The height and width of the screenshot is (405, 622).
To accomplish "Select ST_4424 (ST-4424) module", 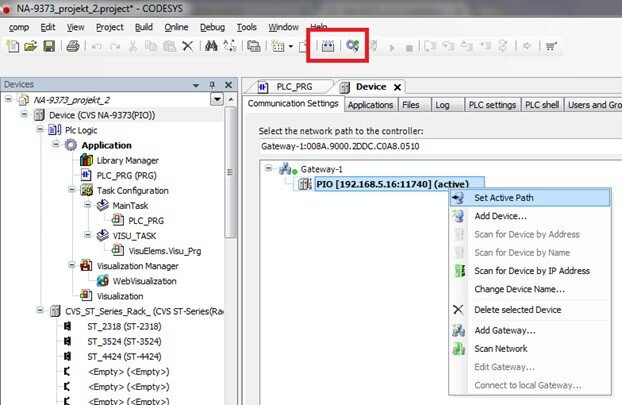I will (x=124, y=356).
